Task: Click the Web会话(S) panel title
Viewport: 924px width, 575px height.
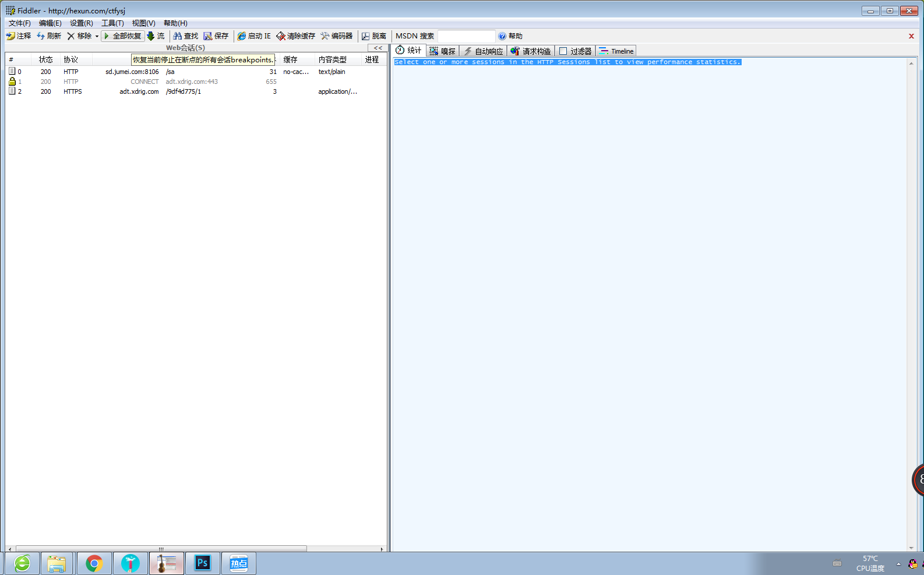Action: click(185, 48)
